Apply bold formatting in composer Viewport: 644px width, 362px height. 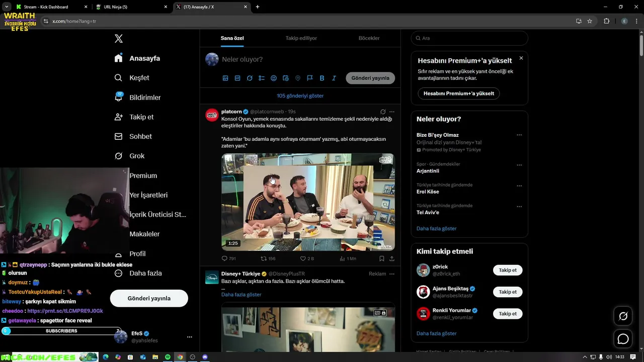[322, 78]
